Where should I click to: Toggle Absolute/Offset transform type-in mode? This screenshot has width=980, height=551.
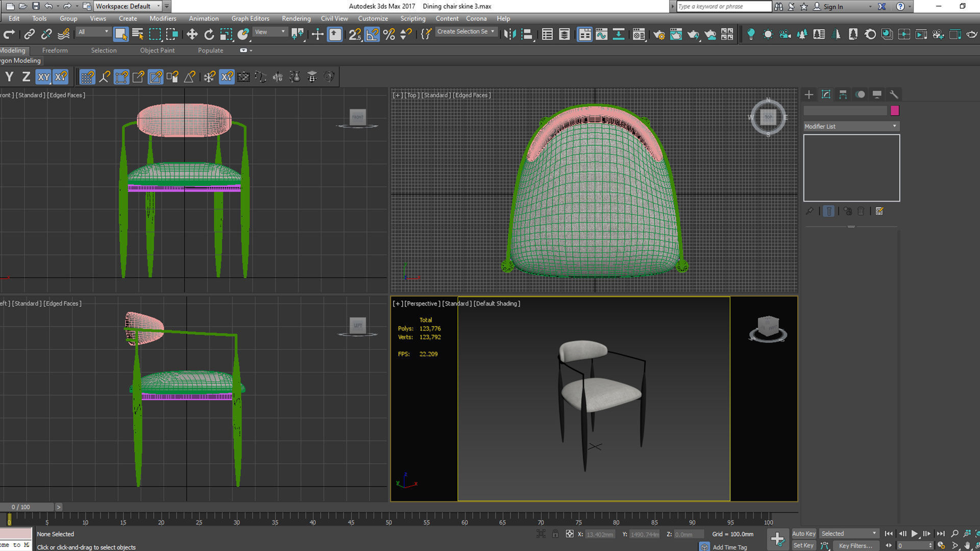[570, 534]
